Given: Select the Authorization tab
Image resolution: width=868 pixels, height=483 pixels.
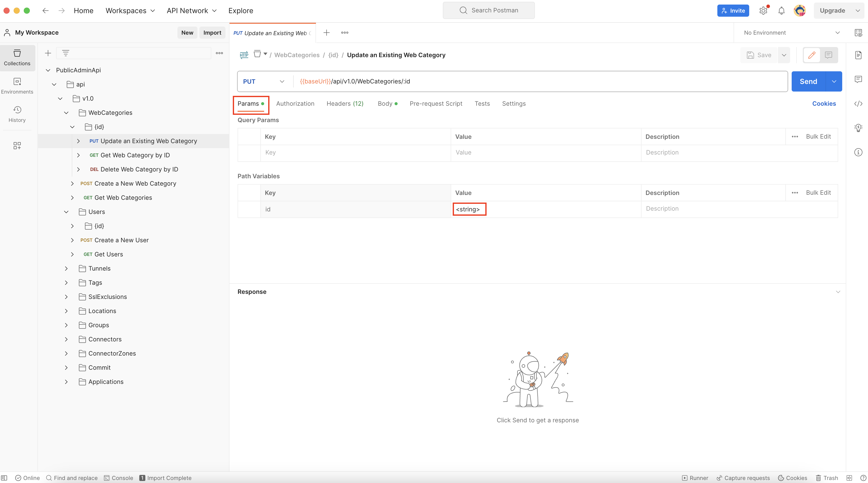Looking at the screenshot, I should click(x=295, y=103).
